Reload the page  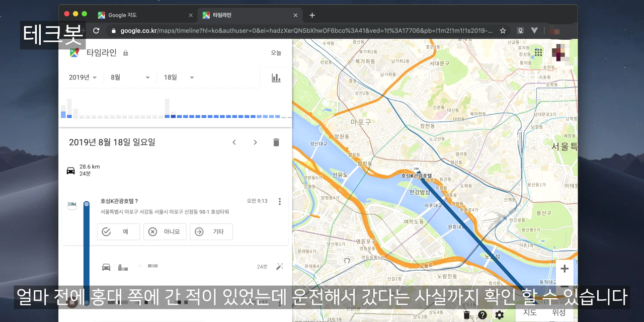(x=96, y=31)
